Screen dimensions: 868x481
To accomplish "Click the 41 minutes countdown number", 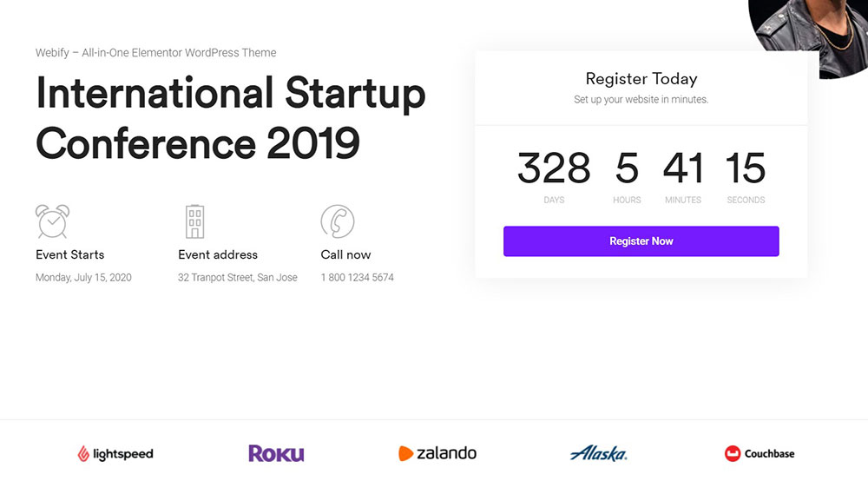I will pyautogui.click(x=683, y=168).
